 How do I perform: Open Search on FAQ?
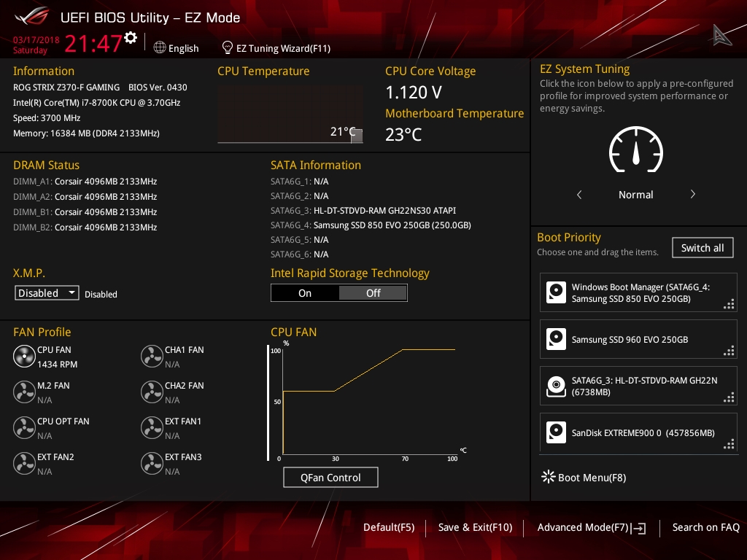pos(705,527)
